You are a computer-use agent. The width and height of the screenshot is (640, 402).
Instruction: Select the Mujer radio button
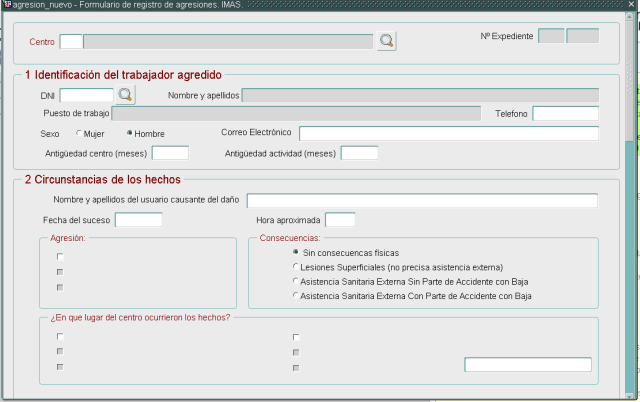pyautogui.click(x=79, y=133)
